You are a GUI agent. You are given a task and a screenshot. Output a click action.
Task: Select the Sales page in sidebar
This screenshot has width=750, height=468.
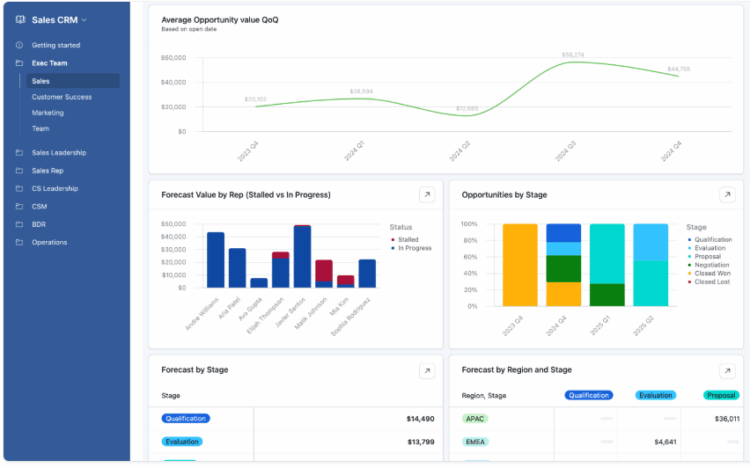[x=41, y=81]
